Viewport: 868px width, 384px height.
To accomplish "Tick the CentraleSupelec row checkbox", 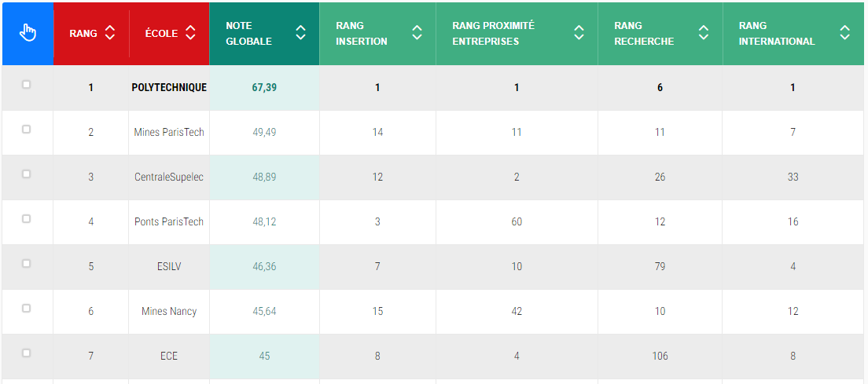I will click(26, 174).
